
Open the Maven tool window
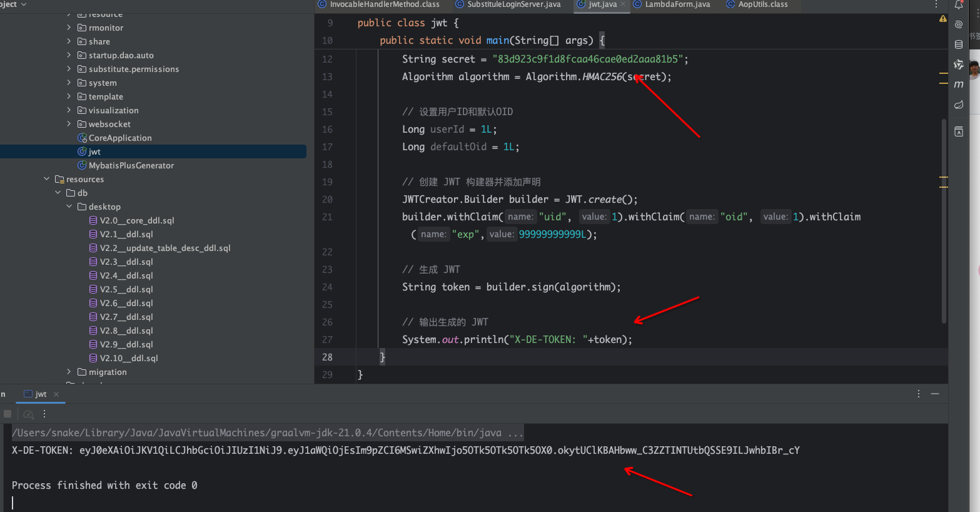pyautogui.click(x=958, y=84)
